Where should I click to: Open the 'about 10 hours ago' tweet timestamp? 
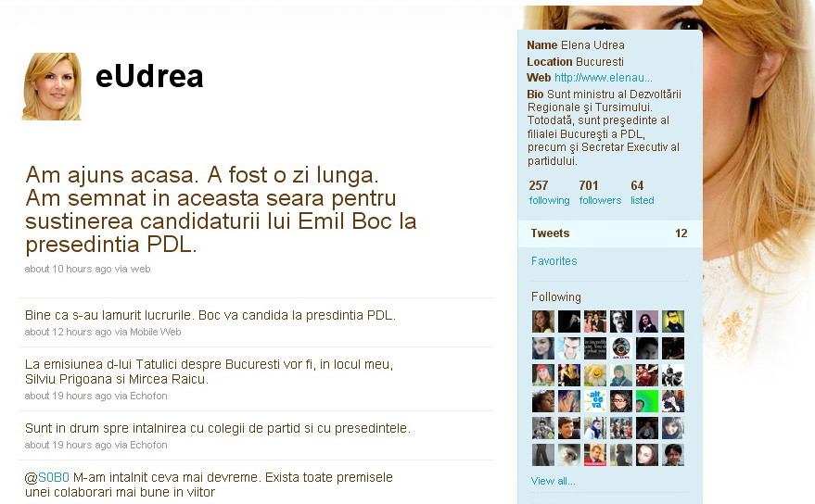coord(68,270)
